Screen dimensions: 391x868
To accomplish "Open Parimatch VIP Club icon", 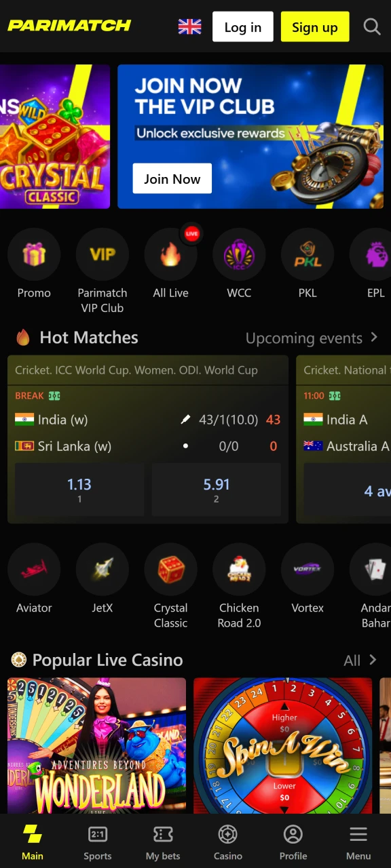I will [x=103, y=254].
